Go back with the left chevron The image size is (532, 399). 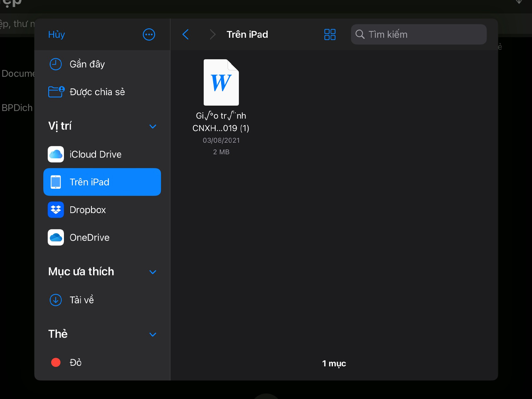(x=186, y=34)
